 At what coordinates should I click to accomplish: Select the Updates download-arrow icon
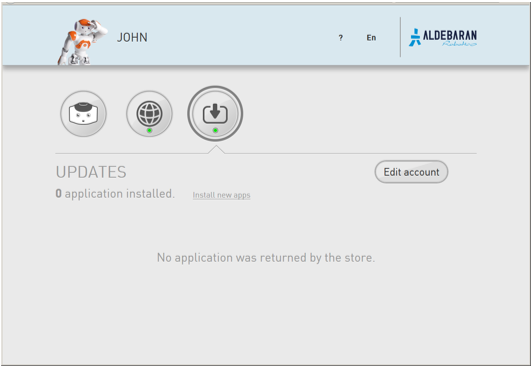coord(215,113)
